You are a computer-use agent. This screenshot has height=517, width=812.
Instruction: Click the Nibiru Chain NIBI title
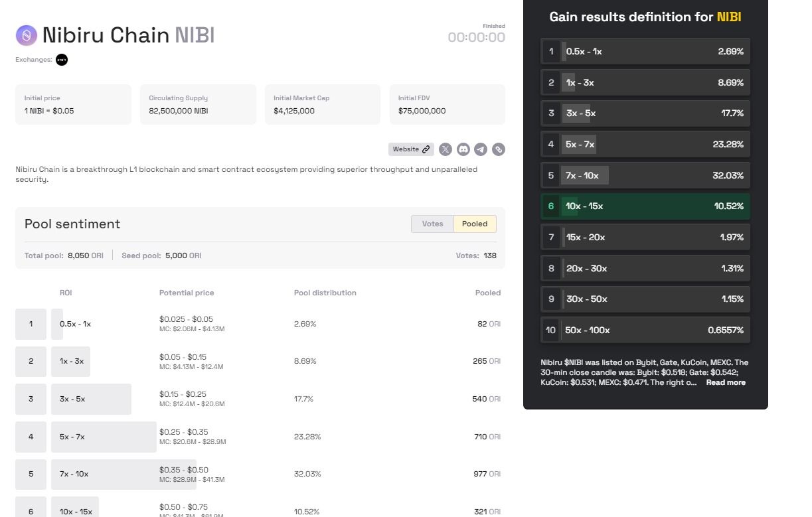pyautogui.click(x=128, y=35)
